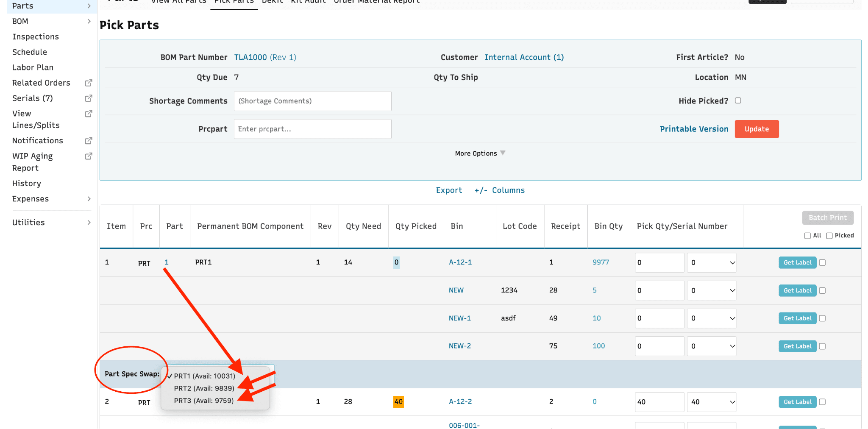Check the All checkbox under Batch Print

[807, 236]
